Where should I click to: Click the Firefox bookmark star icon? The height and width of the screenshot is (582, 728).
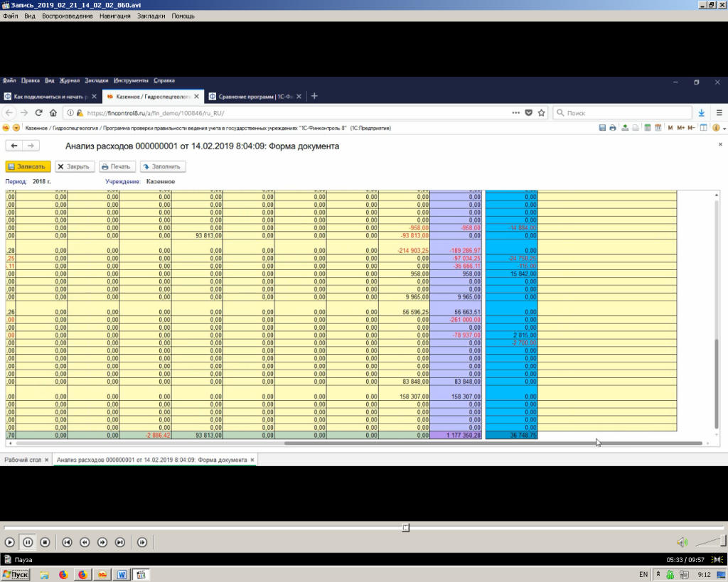542,113
